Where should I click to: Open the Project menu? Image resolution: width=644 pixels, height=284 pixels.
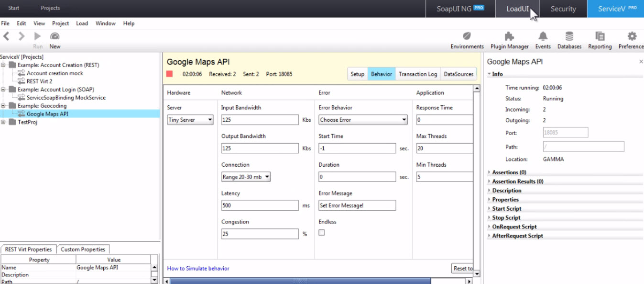[x=60, y=23]
